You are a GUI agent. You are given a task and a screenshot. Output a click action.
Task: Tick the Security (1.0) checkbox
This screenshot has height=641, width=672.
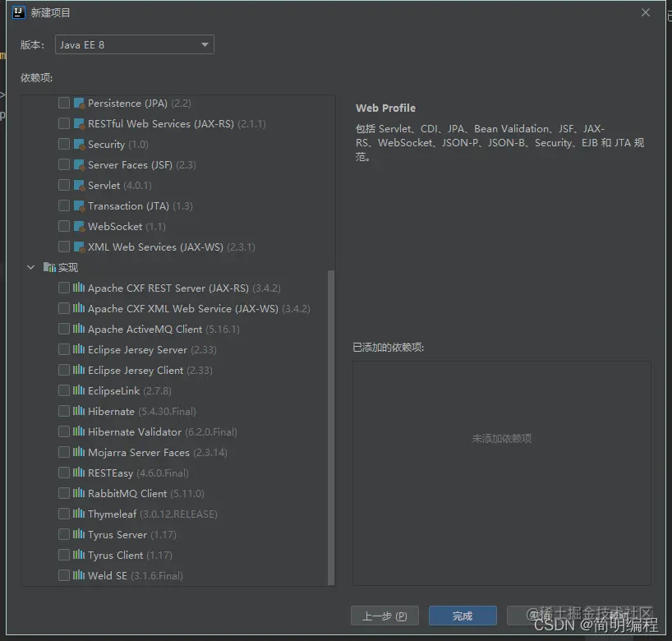point(64,144)
